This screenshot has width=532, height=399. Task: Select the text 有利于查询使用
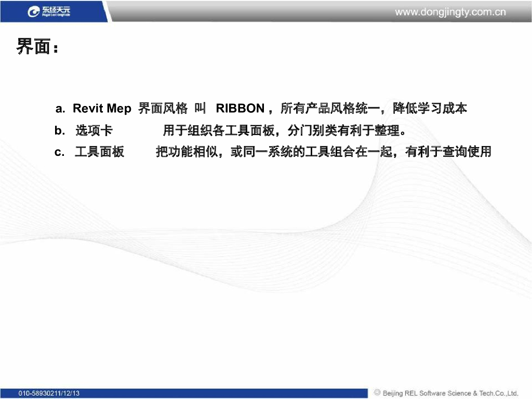(x=448, y=152)
